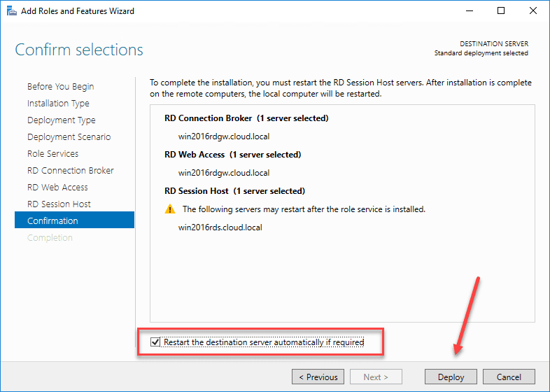Screen dimensions: 550x392
Task: Go to RD Web Access step
Action: click(57, 188)
